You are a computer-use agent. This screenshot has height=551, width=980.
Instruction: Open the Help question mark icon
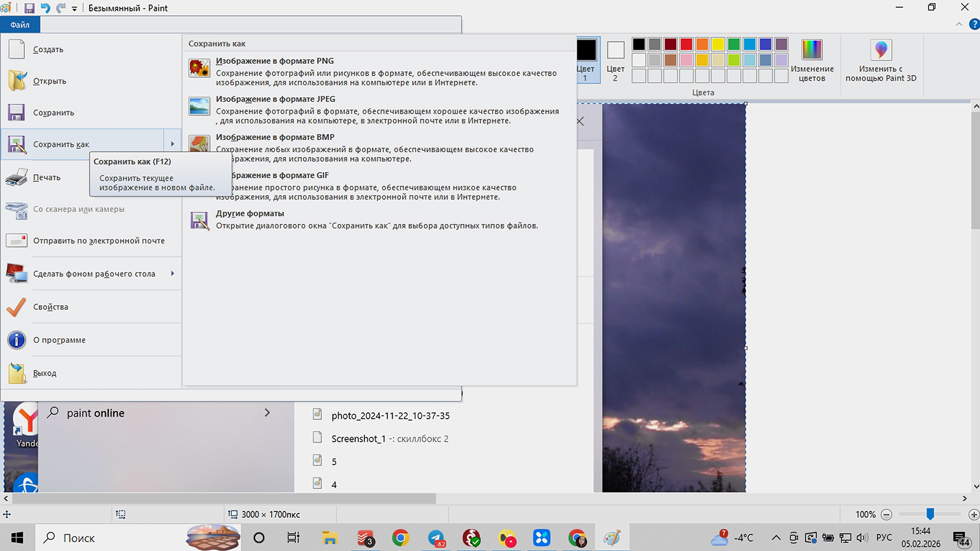974,24
